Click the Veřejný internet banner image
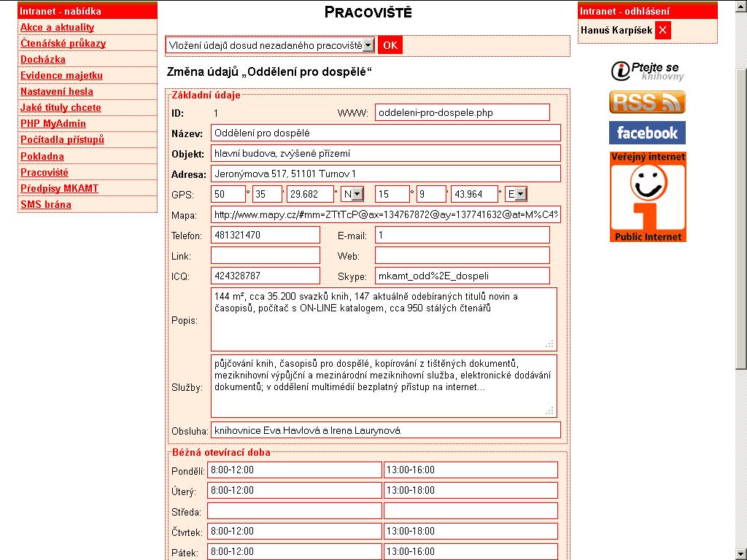The height and width of the screenshot is (560, 747). tap(648, 197)
